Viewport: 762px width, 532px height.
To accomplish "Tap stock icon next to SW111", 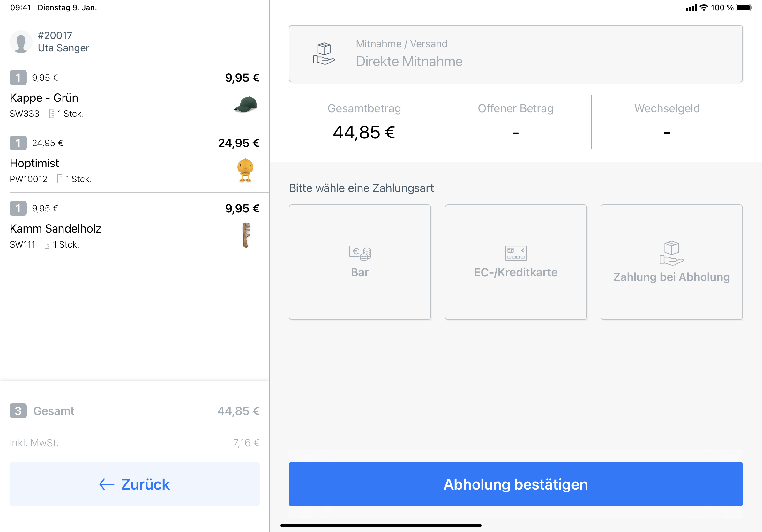I will click(x=48, y=244).
